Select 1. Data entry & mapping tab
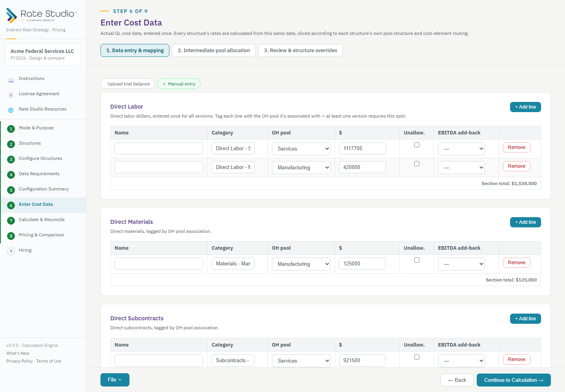This screenshot has width=565, height=392. [x=135, y=51]
